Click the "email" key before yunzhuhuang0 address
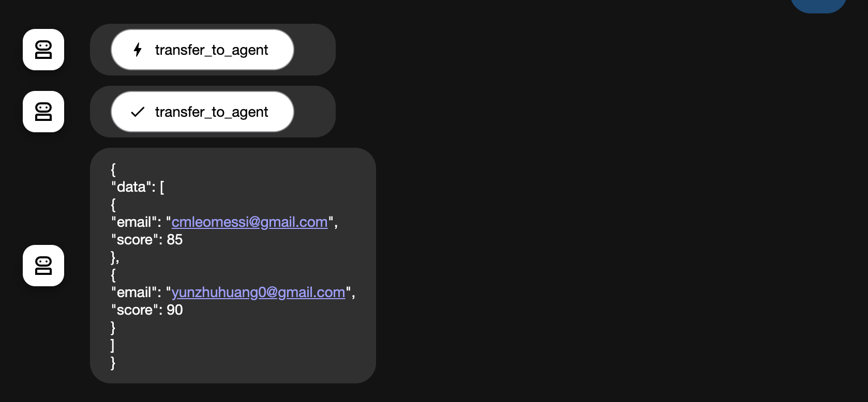 (x=133, y=292)
